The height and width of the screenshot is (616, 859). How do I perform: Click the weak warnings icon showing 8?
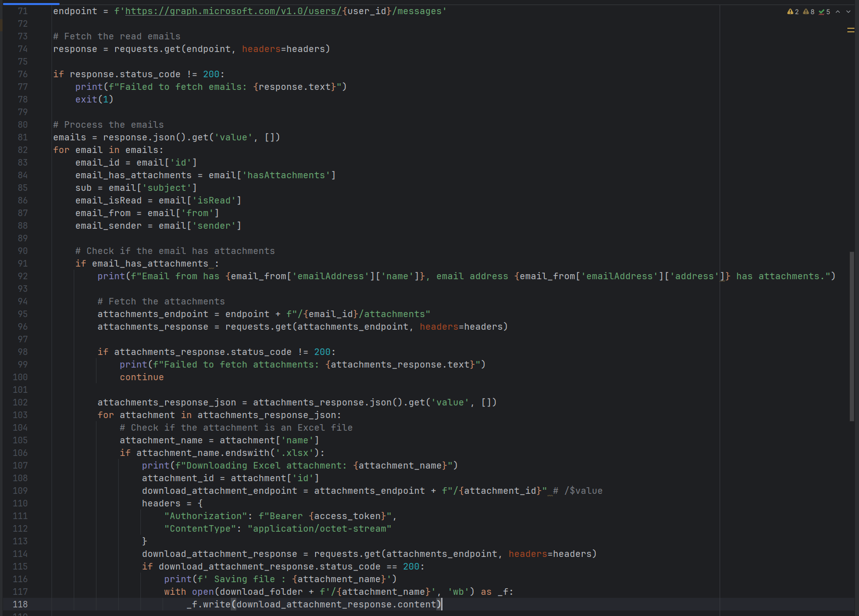pyautogui.click(x=807, y=11)
